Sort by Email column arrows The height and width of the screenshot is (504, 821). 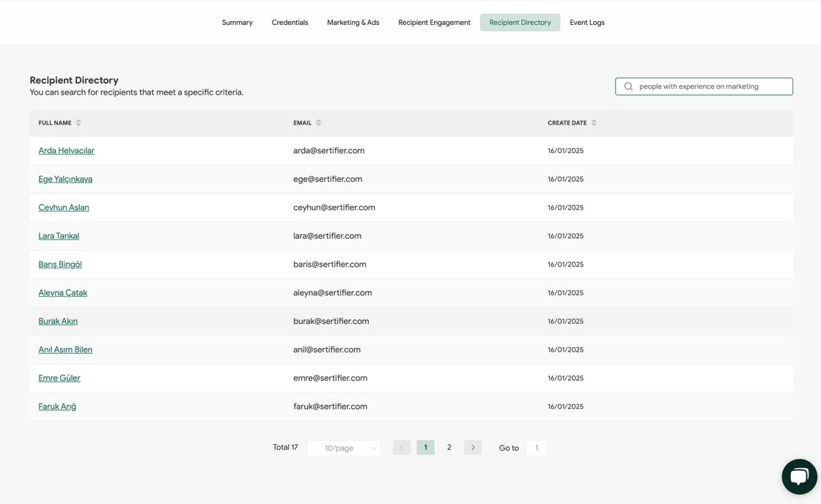tap(318, 123)
